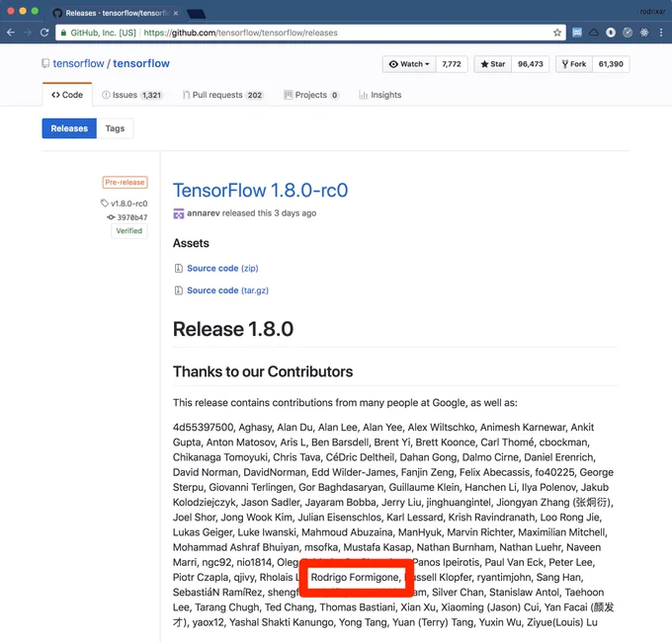The height and width of the screenshot is (642, 672).
Task: Click the Verified badge
Action: pos(129,231)
